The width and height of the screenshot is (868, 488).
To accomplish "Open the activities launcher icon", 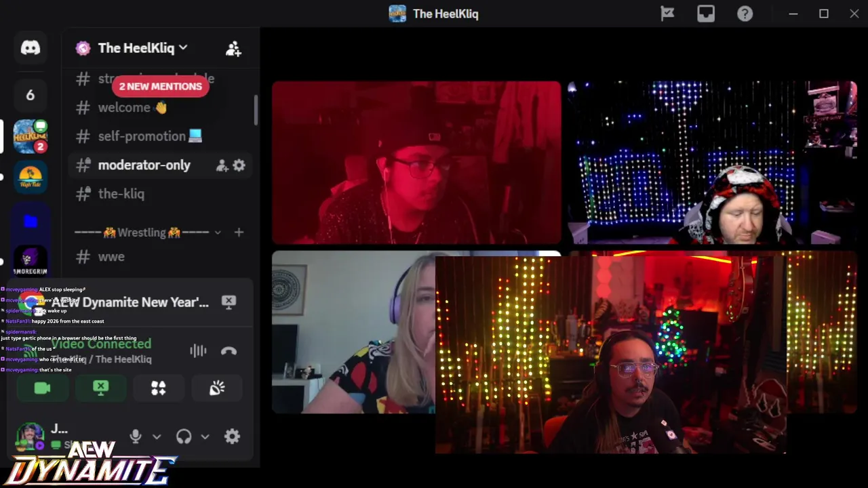I will [159, 388].
